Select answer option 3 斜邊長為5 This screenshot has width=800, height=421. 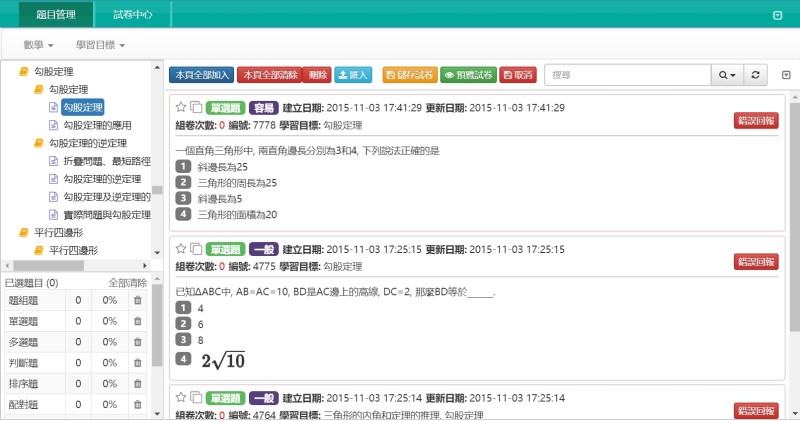pyautogui.click(x=182, y=198)
